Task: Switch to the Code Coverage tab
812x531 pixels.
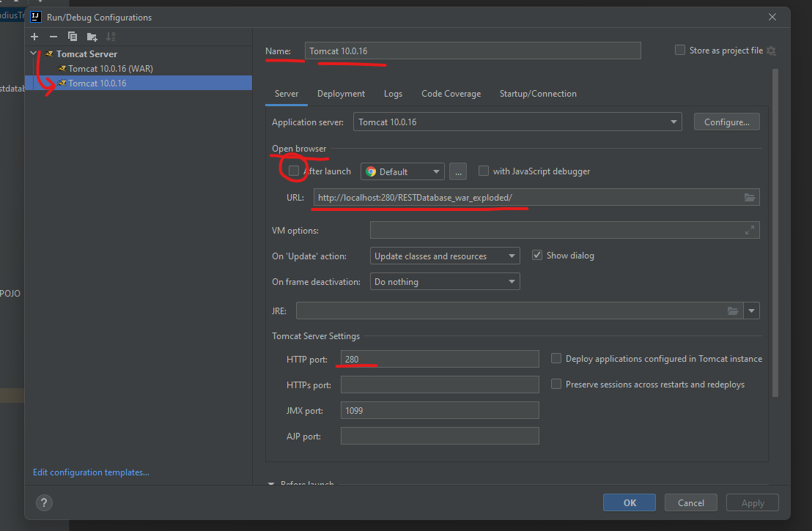Action: 451,94
